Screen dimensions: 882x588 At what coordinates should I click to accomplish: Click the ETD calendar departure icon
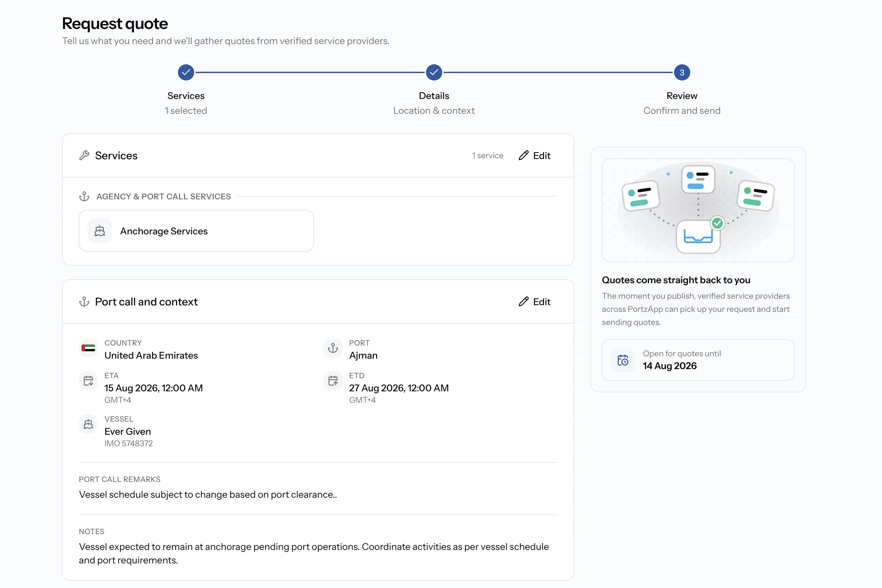[x=333, y=381]
